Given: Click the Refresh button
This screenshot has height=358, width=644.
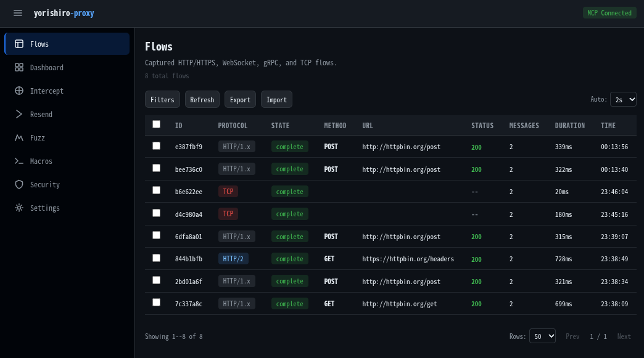Looking at the screenshot, I should pos(202,99).
